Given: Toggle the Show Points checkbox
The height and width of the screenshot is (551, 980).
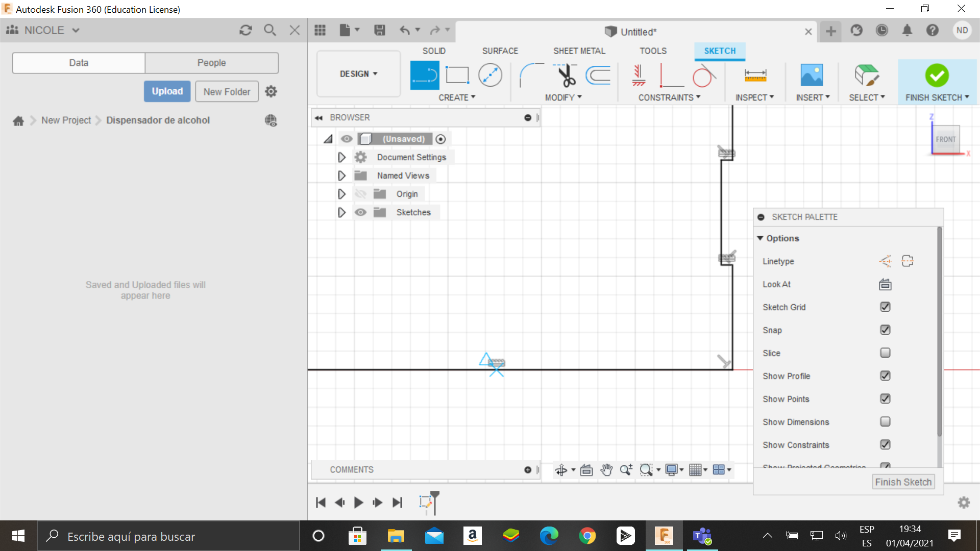Looking at the screenshot, I should 885,399.
